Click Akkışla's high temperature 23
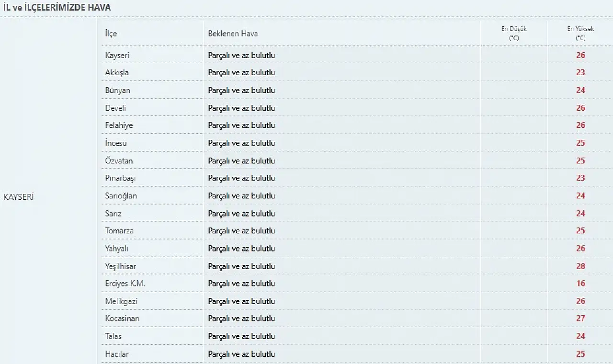 coord(580,73)
